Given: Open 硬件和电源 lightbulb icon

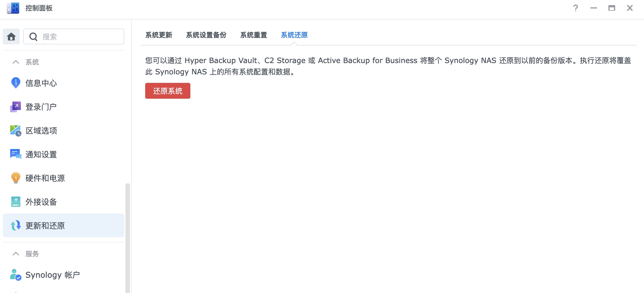Looking at the screenshot, I should (16, 178).
